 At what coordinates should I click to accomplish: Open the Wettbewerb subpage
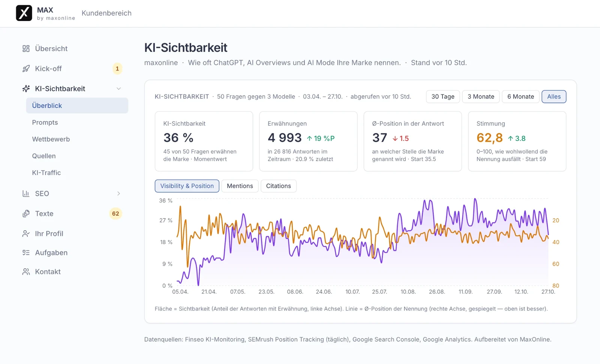tap(51, 139)
